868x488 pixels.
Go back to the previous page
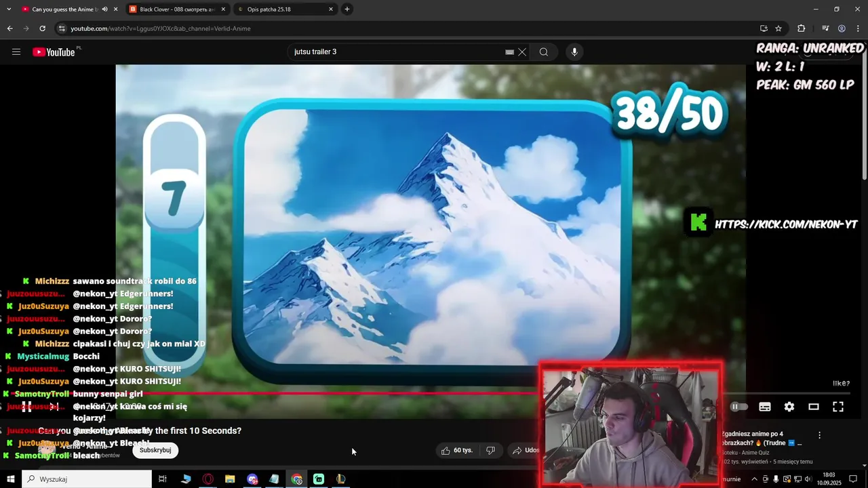click(x=9, y=28)
